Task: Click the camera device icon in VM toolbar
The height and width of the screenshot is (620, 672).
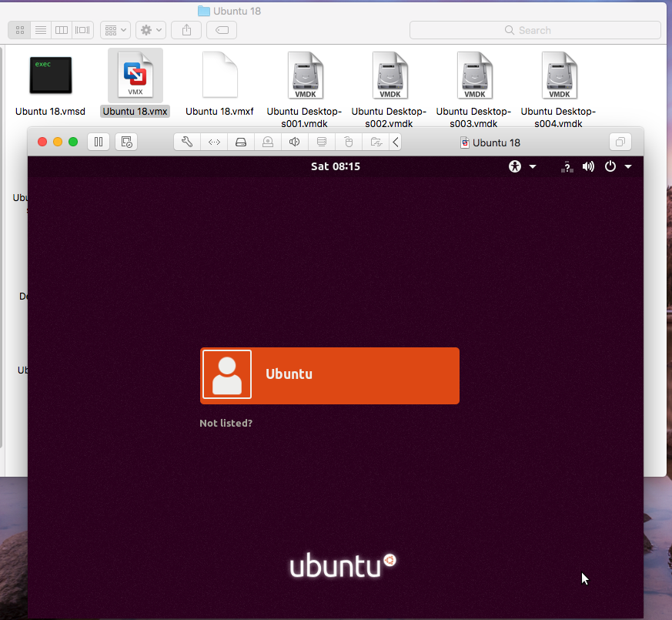Action: (268, 142)
